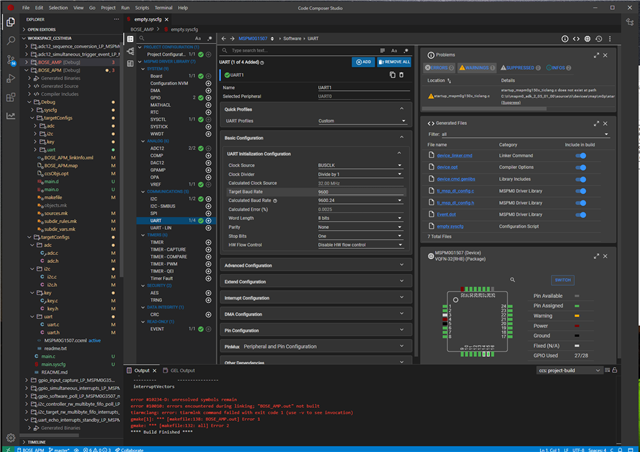Viewport: 640px width, 452px height.
Task: Open history icon in SysConfig toolbar
Action: (599, 39)
